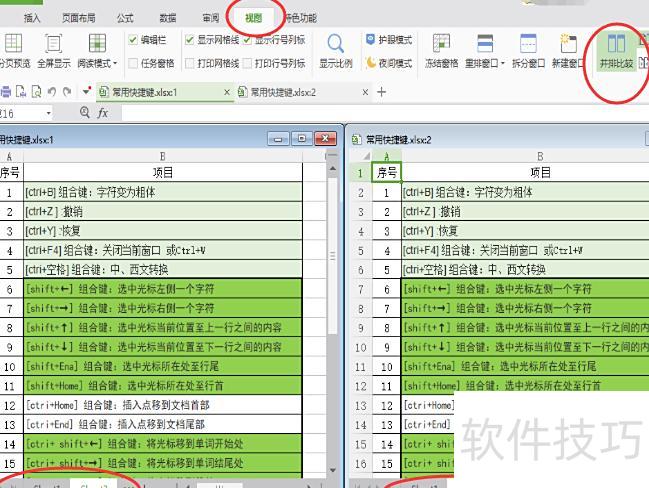649x488 pixels.
Task: Click the print preview icon in quick toolbar
Action: pyautogui.click(x=36, y=91)
